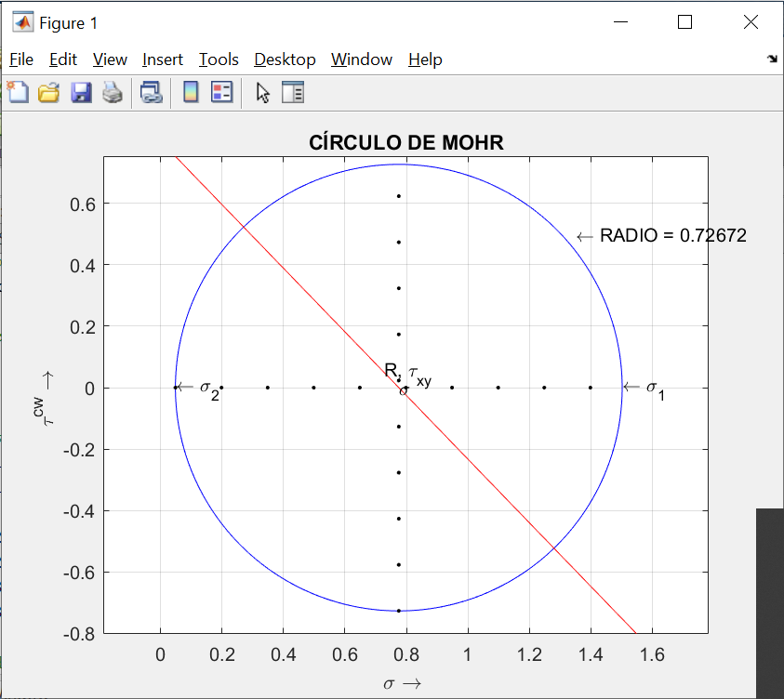Open the Edit menu
Viewport: 784px width, 699px height.
[x=63, y=59]
